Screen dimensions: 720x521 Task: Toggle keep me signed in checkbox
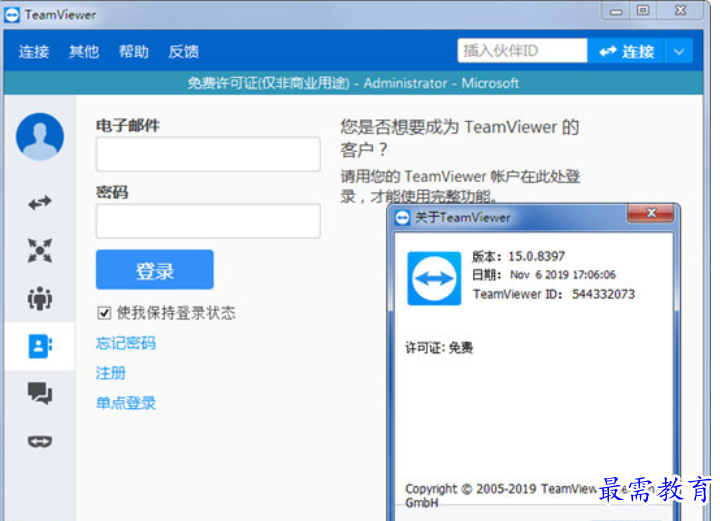click(104, 313)
